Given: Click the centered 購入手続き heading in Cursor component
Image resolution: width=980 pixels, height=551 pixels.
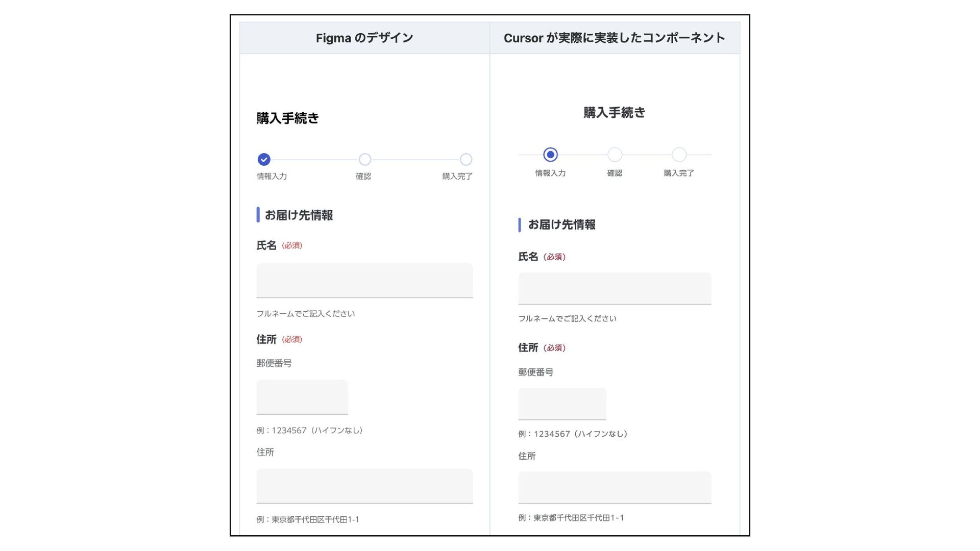Looking at the screenshot, I should pos(615,113).
